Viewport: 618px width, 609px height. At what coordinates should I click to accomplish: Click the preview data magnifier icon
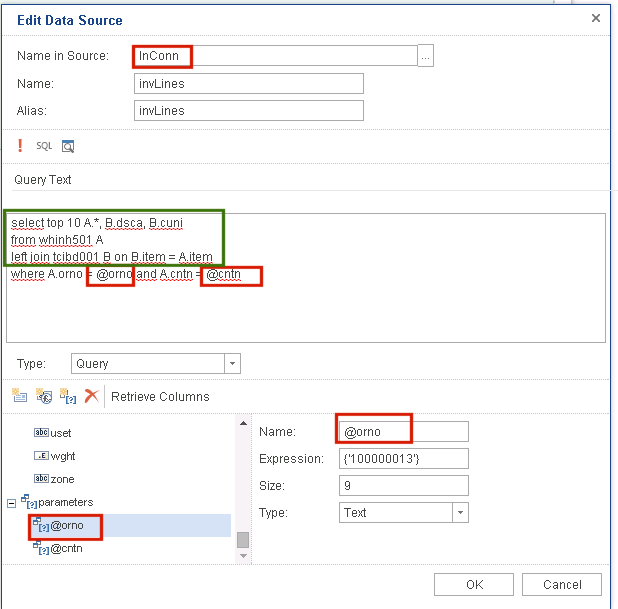pos(68,146)
